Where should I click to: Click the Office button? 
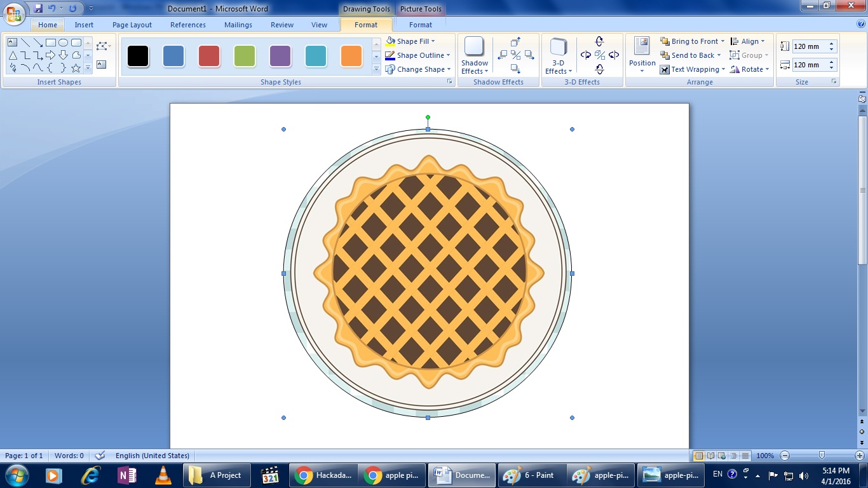coord(14,13)
